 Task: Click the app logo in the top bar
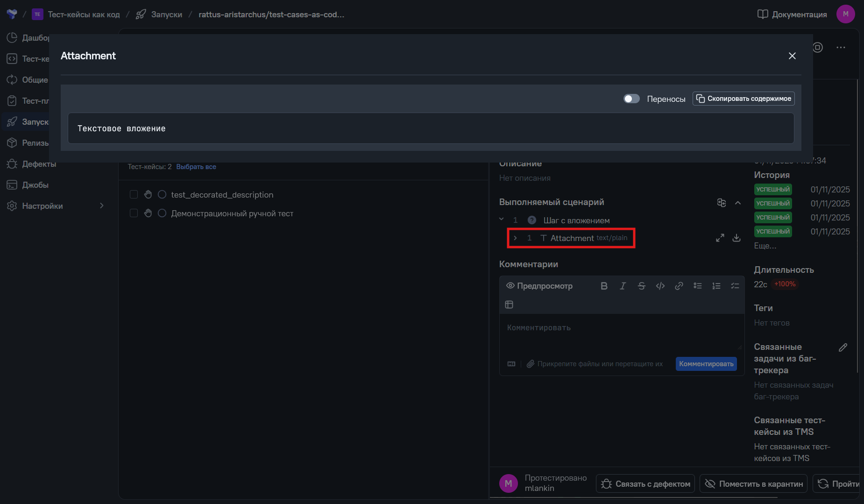click(12, 14)
